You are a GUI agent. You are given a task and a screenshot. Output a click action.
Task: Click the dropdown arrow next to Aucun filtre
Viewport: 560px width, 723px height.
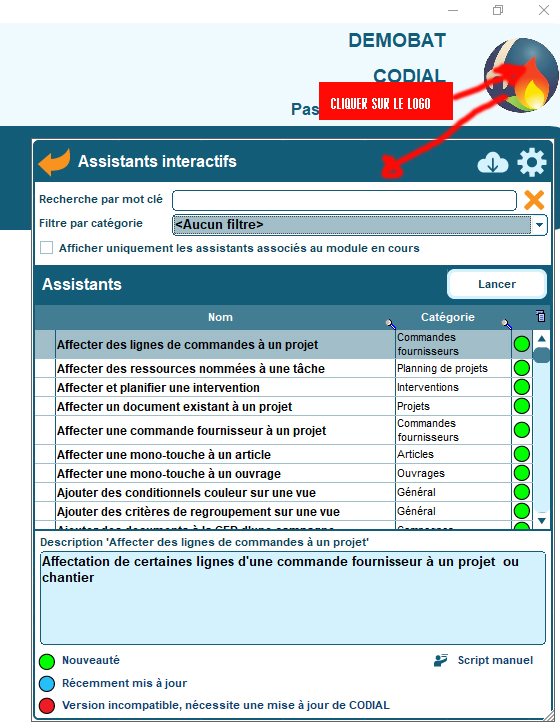(x=539, y=225)
